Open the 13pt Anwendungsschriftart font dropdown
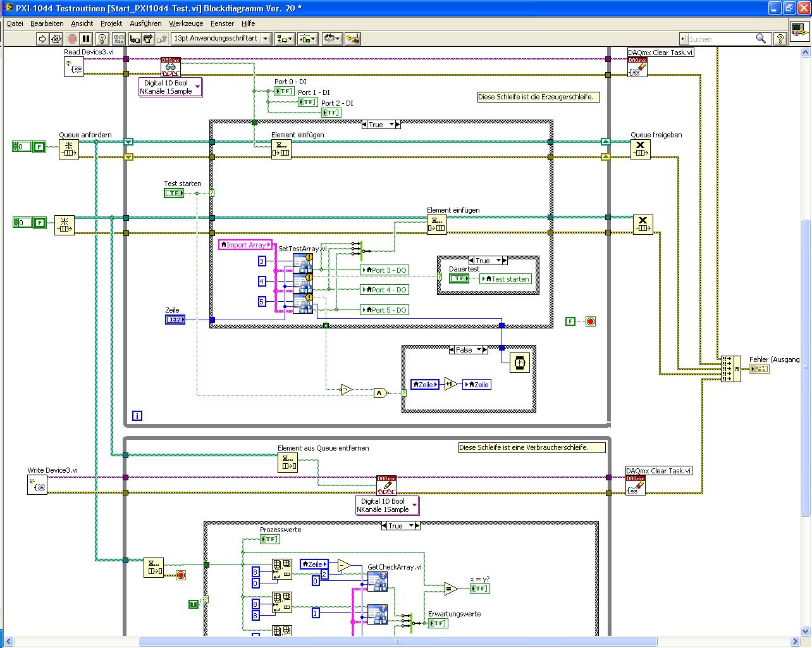The width and height of the screenshot is (812, 648). 221,39
